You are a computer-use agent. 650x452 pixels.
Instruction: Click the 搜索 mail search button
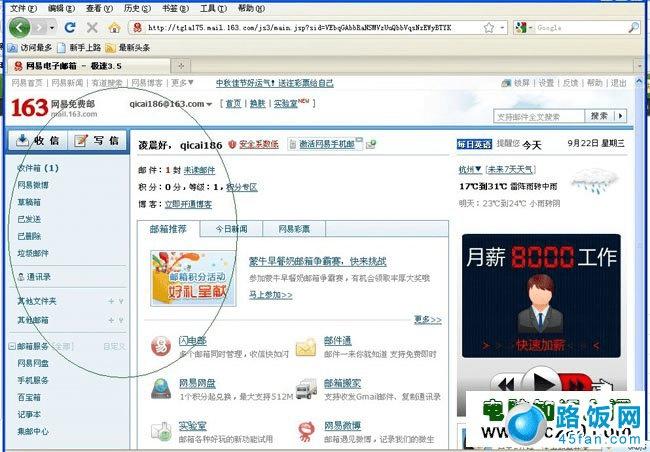(x=599, y=116)
